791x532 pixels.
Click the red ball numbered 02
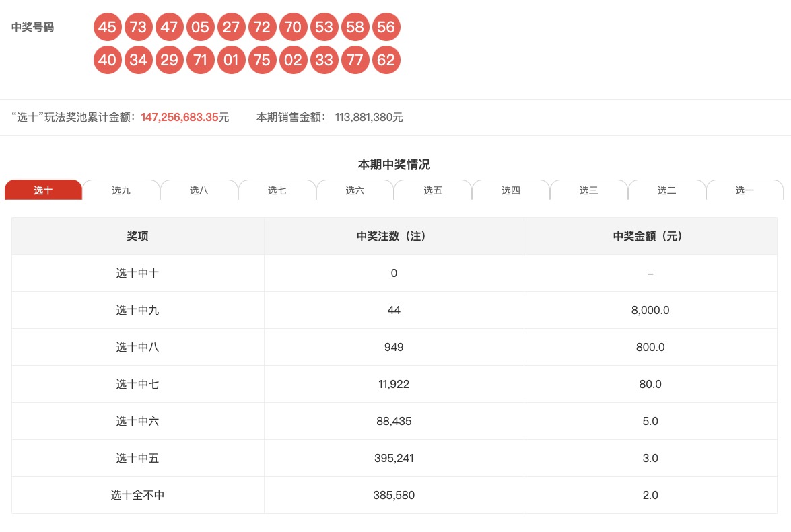click(x=293, y=61)
